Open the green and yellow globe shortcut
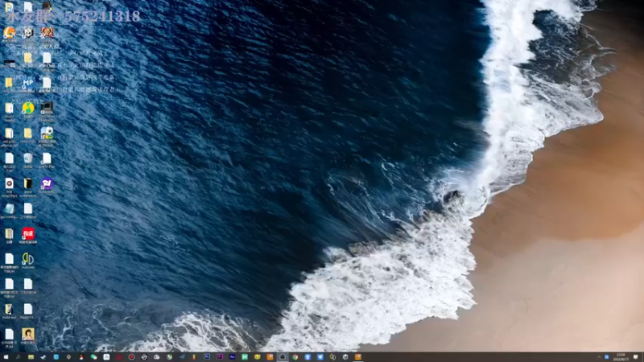This screenshot has height=362, width=644. click(x=28, y=108)
